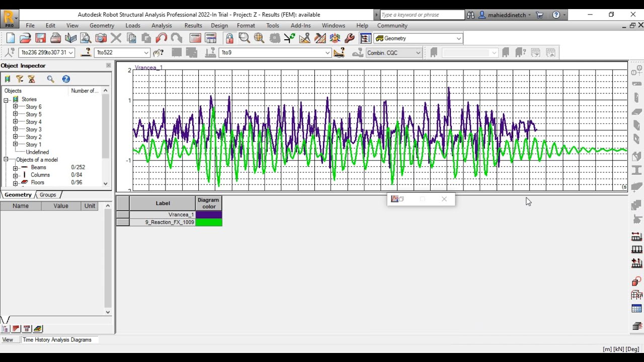644x362 pixels.
Task: Open the wrench Preferences icon
Action: [x=350, y=38]
